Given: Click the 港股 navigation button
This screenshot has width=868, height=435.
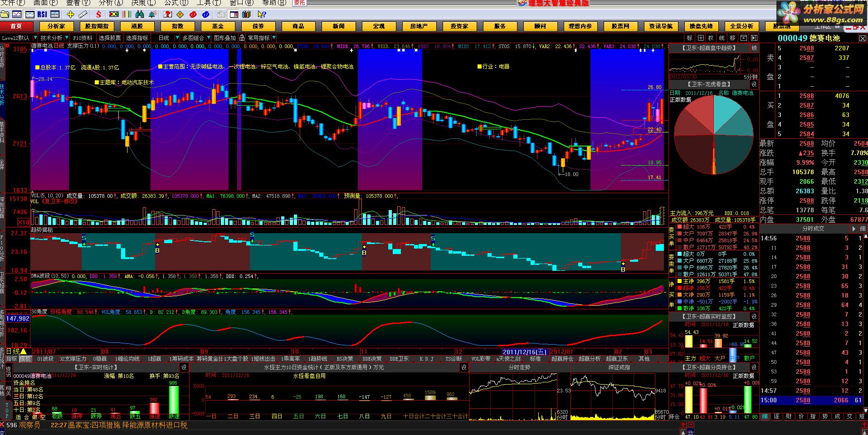Looking at the screenshot, I should 137,26.
